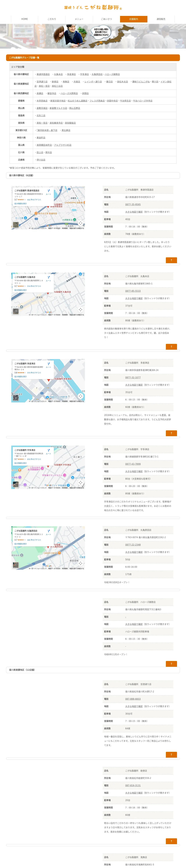Call 多度津店 phone number 0877-32-1077
This screenshot has height=868, width=186.
133,377
